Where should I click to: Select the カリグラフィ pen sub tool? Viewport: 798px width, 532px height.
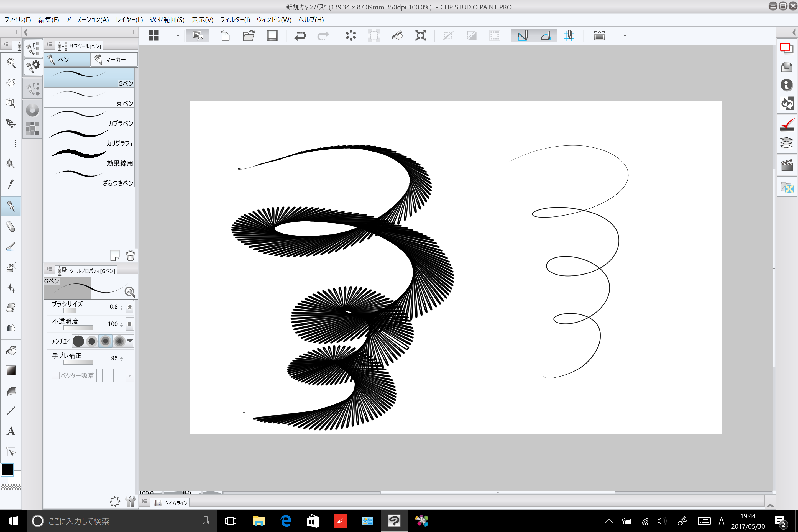[89, 137]
